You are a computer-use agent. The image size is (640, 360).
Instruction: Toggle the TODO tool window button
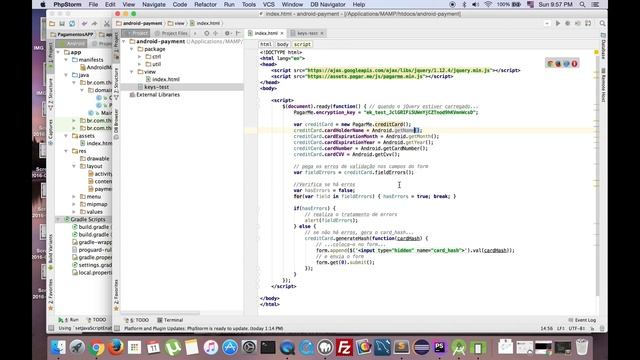pyautogui.click(x=137, y=320)
